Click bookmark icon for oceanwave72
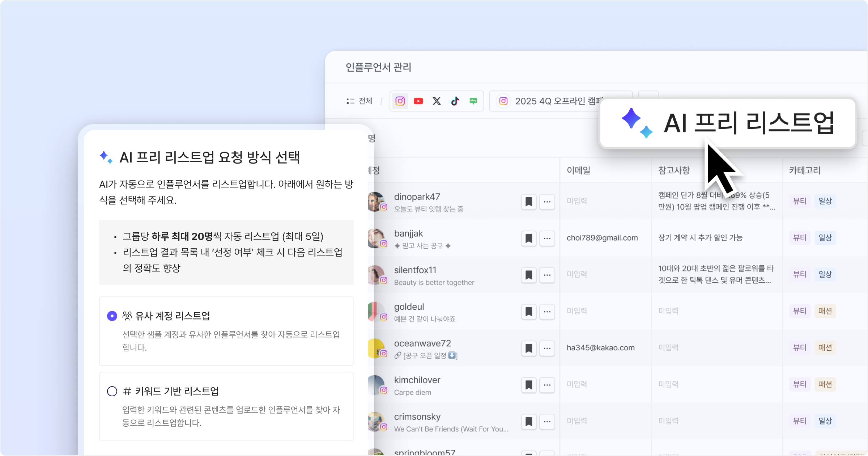The height and width of the screenshot is (456, 868). (x=528, y=348)
